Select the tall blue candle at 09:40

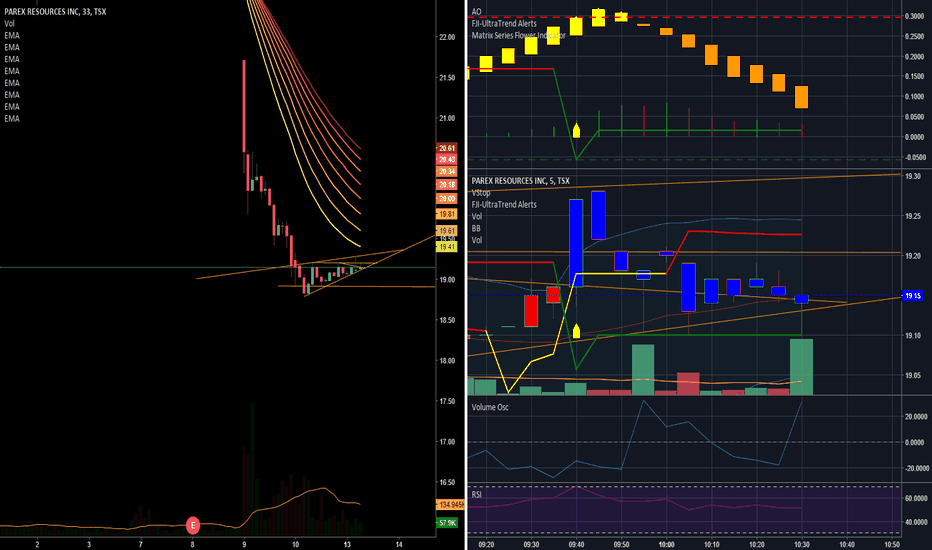click(576, 243)
